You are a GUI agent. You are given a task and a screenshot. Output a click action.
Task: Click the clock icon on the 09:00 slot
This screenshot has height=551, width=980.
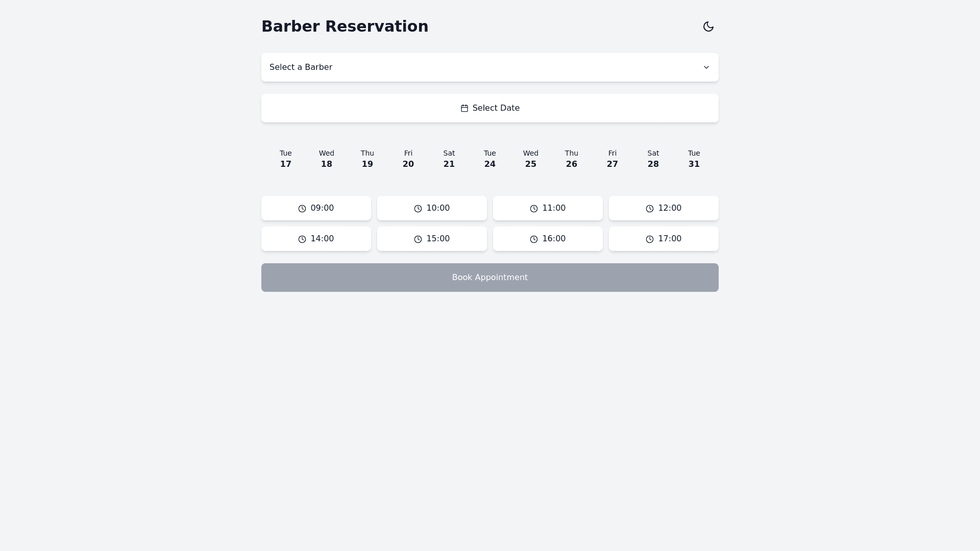[x=302, y=209]
